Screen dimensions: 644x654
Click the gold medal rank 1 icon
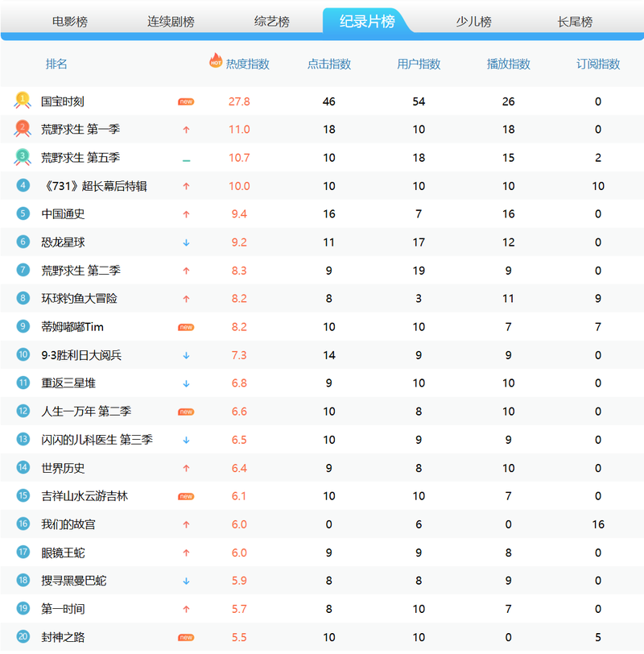click(x=23, y=101)
